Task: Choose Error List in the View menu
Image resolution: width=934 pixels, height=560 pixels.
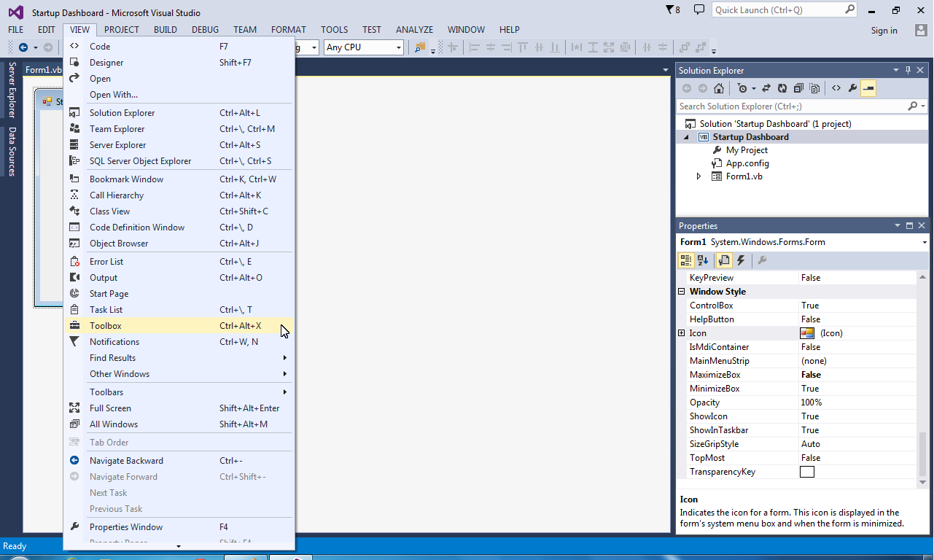Action: coord(179,262)
